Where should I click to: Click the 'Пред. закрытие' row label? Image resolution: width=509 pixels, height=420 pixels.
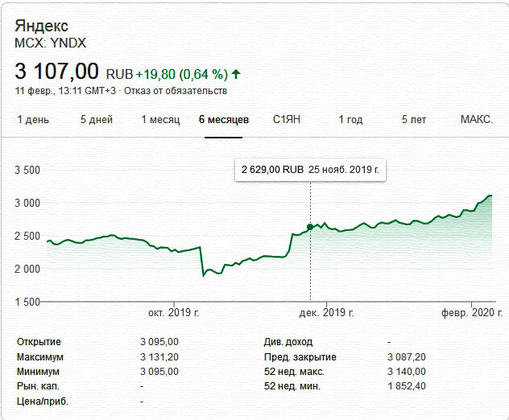(x=300, y=357)
